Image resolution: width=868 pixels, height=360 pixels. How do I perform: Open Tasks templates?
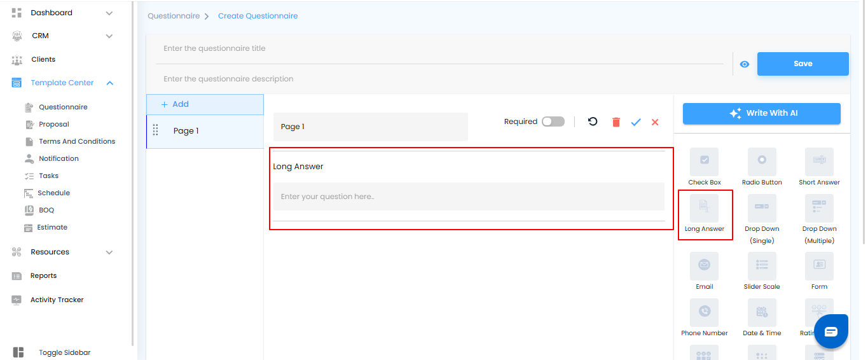point(48,176)
